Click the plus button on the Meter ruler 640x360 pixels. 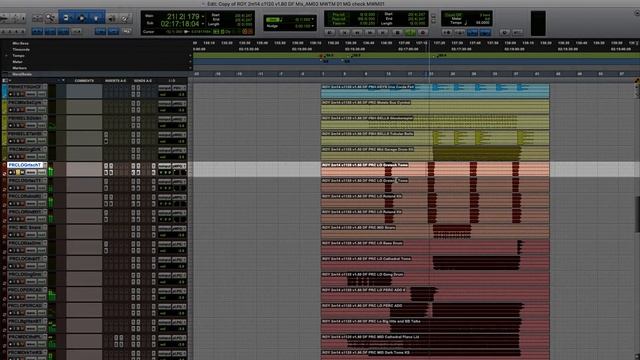[190, 62]
